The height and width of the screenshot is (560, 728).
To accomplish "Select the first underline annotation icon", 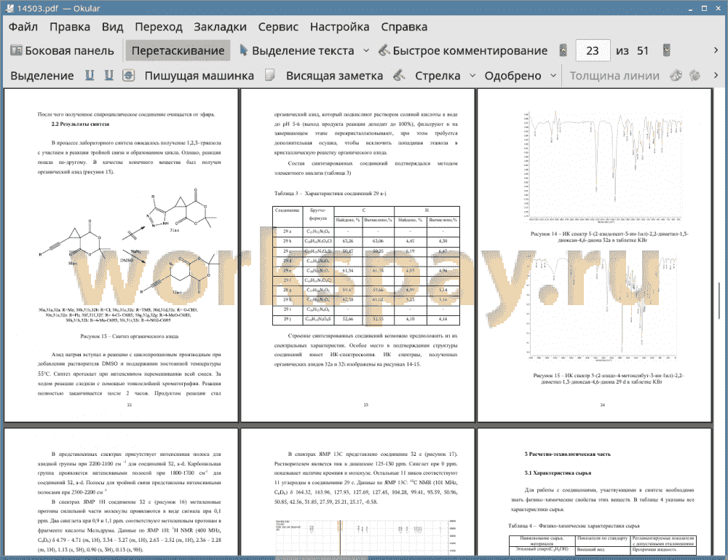I will pyautogui.click(x=90, y=76).
